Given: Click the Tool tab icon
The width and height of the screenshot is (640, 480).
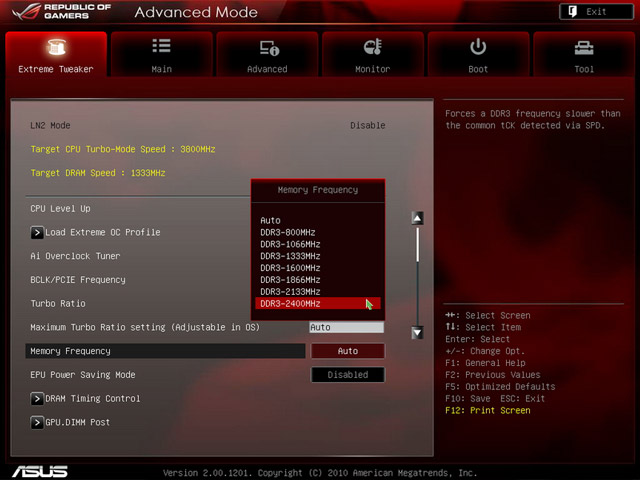Looking at the screenshot, I should pos(584,48).
